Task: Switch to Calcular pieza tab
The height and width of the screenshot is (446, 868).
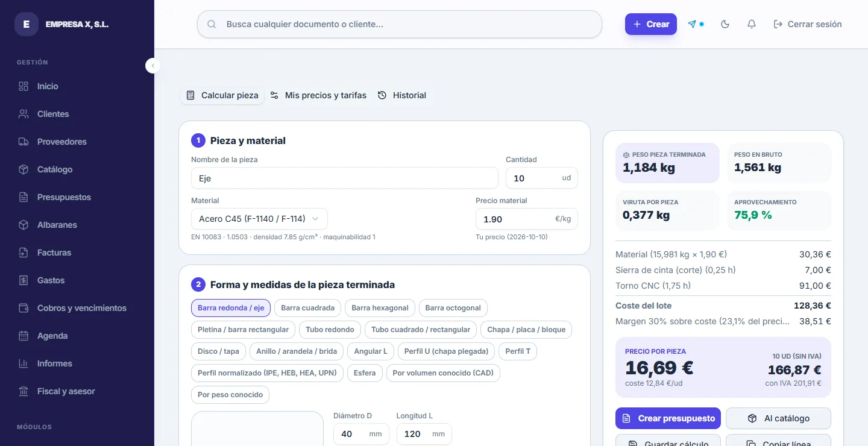Action: (x=222, y=95)
